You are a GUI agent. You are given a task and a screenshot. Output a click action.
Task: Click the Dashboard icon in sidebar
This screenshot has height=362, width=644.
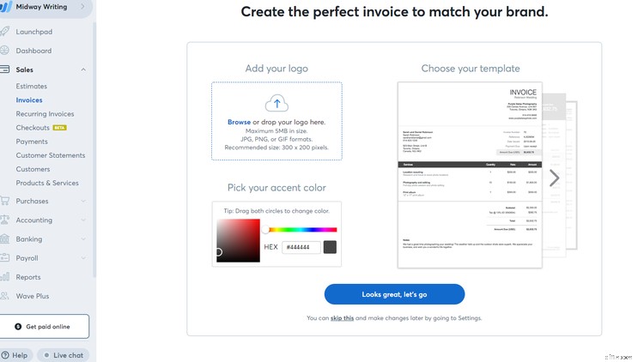pyautogui.click(x=6, y=51)
